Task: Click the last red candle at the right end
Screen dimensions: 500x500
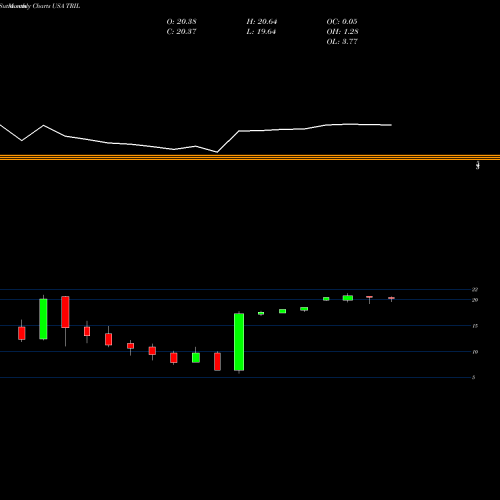Action: point(391,298)
